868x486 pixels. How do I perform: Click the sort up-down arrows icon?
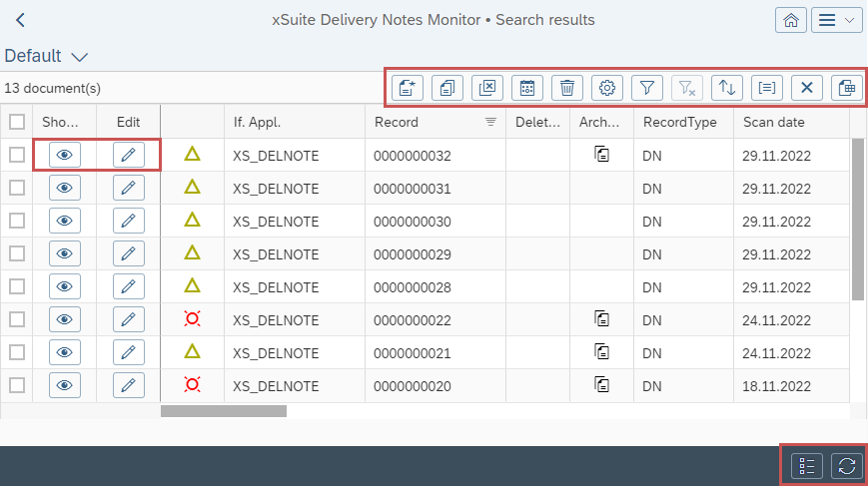point(727,88)
